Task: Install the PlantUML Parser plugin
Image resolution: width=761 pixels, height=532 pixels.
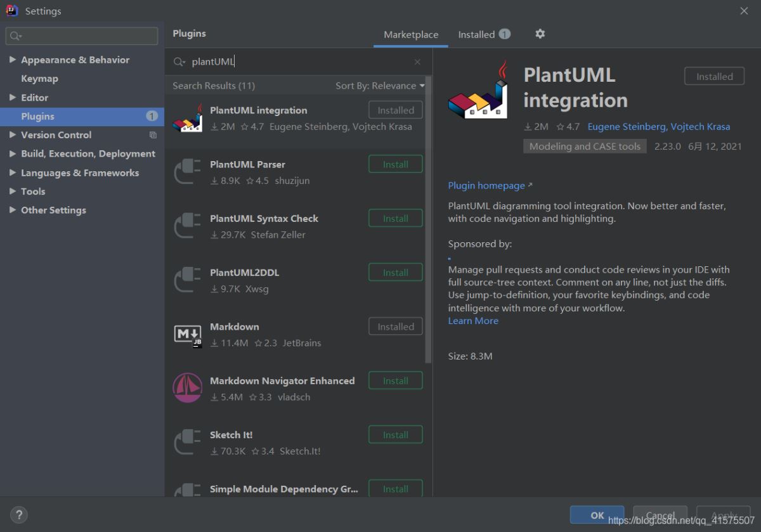Action: pyautogui.click(x=395, y=164)
